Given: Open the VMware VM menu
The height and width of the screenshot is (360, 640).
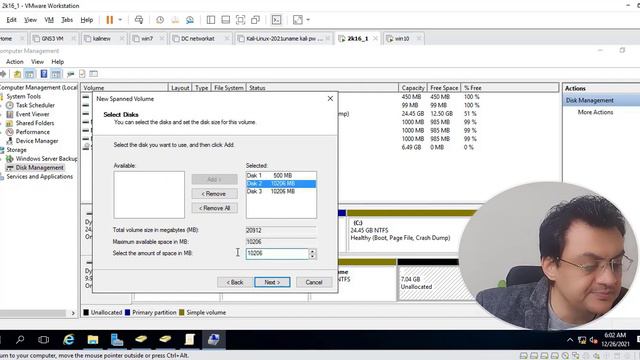Looking at the screenshot, I should pyautogui.click(x=49, y=20).
